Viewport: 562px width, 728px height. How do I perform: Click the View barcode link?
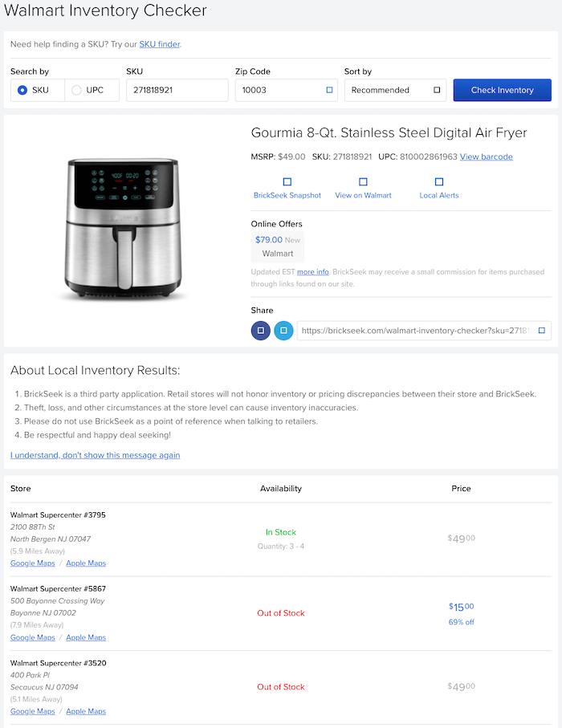[x=486, y=157]
